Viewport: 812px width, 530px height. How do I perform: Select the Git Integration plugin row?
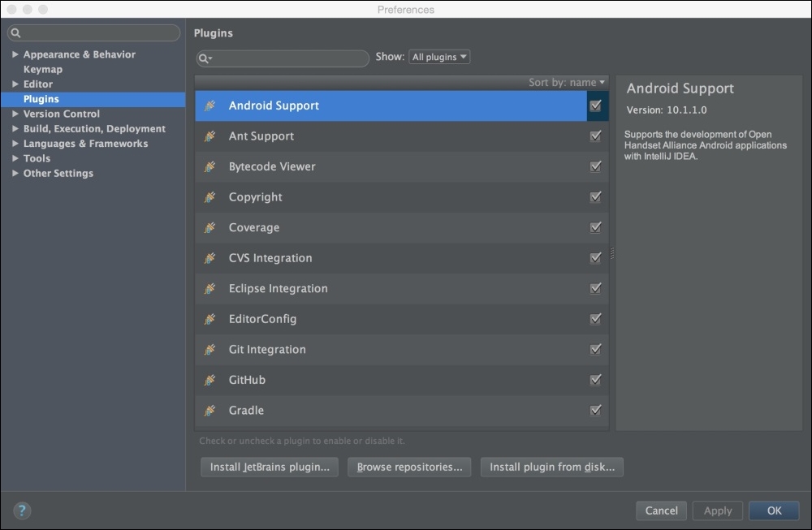pos(402,350)
